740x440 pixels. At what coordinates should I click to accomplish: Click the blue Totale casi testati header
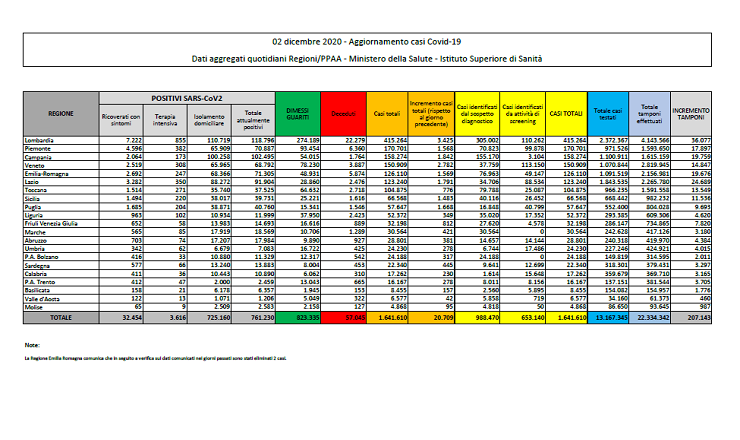pyautogui.click(x=608, y=114)
